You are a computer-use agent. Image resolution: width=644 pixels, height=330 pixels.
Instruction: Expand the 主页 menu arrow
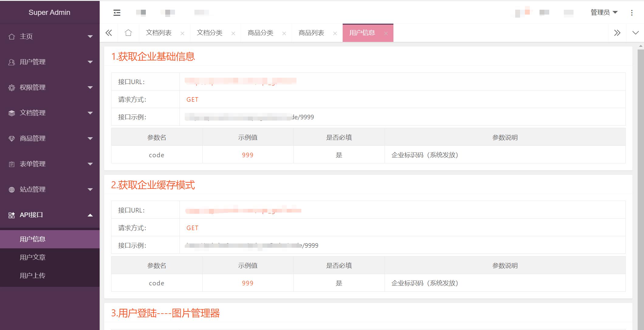pos(90,36)
